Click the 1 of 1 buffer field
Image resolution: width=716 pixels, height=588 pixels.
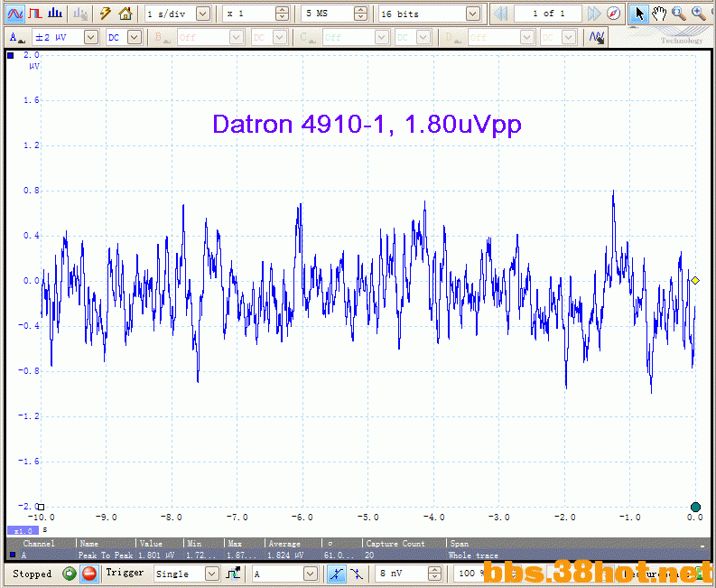[x=548, y=14]
